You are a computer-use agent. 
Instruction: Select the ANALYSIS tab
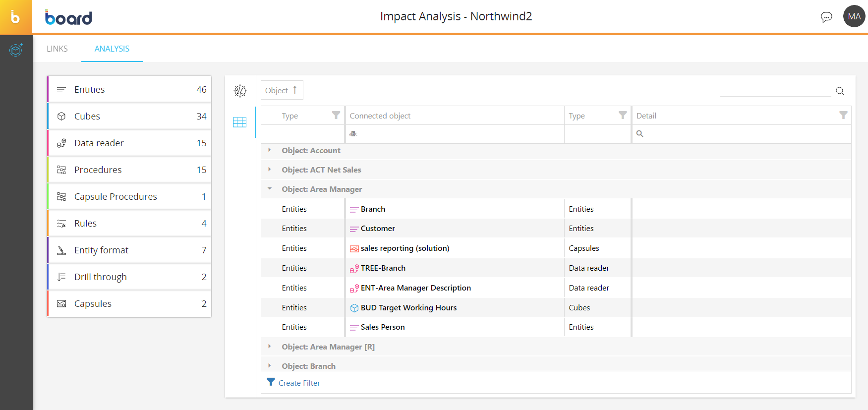pos(112,49)
